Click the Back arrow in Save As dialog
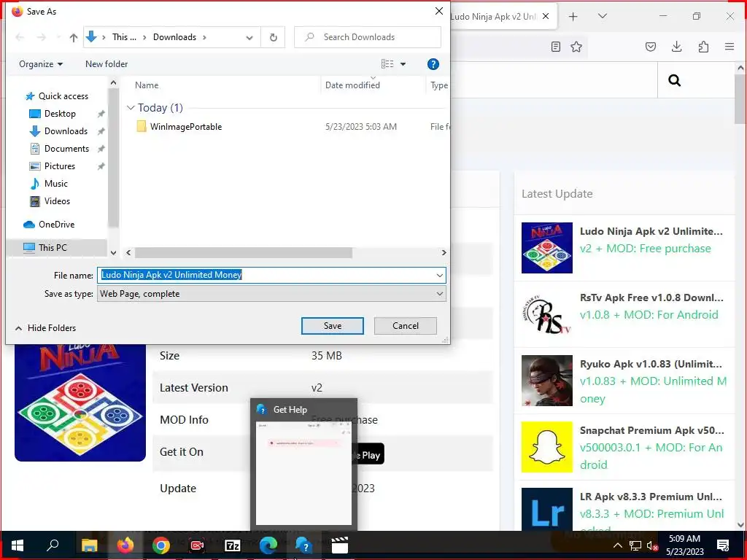This screenshot has height=560, width=747. tap(20, 37)
